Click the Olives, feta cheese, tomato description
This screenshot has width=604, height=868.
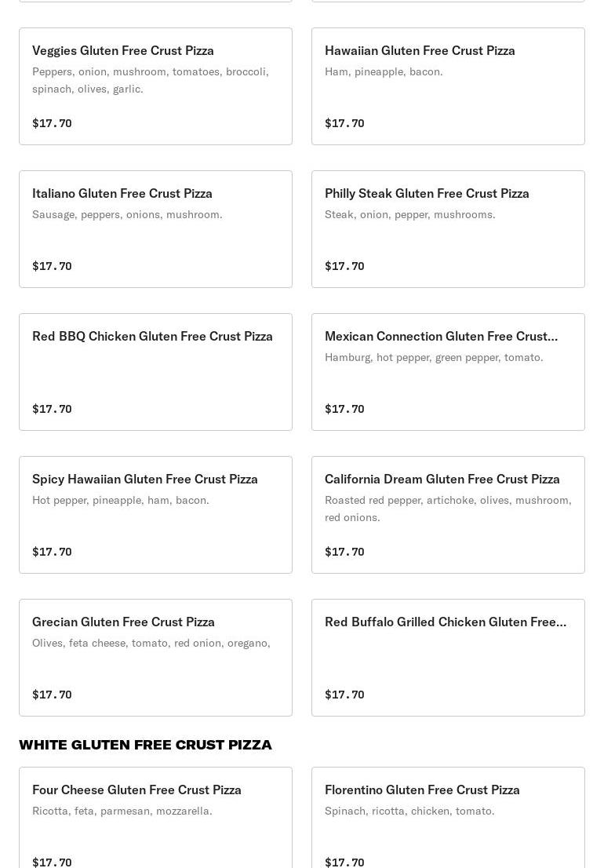151,643
